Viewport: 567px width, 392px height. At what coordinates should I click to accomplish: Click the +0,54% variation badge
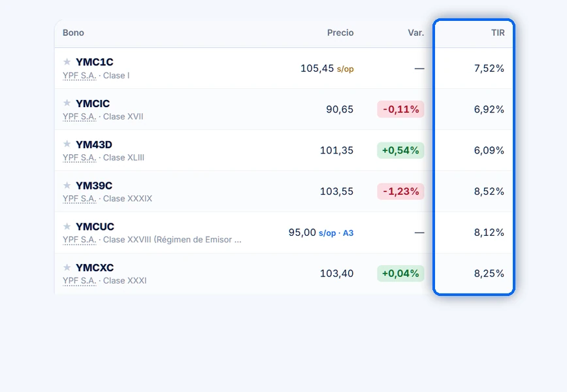click(x=400, y=150)
